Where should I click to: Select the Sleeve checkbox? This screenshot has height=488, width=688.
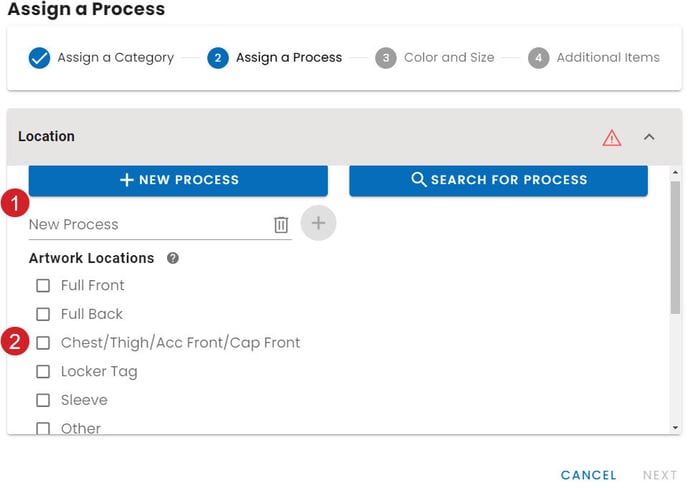tap(43, 400)
